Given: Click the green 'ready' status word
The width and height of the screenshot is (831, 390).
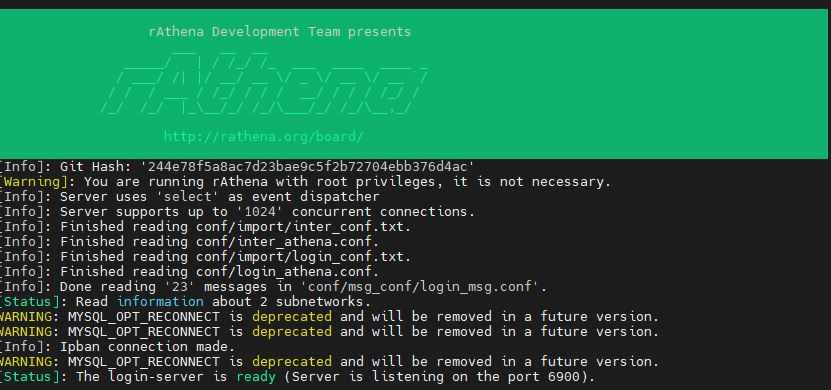Looking at the screenshot, I should (256, 377).
